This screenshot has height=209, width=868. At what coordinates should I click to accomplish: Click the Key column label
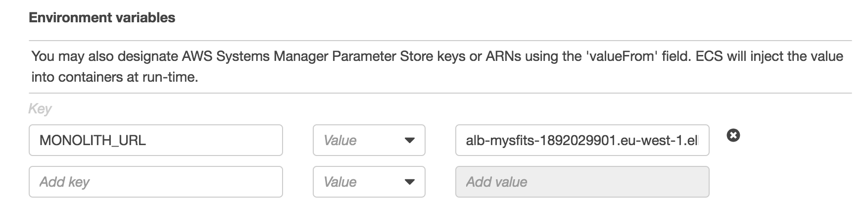[x=40, y=109]
